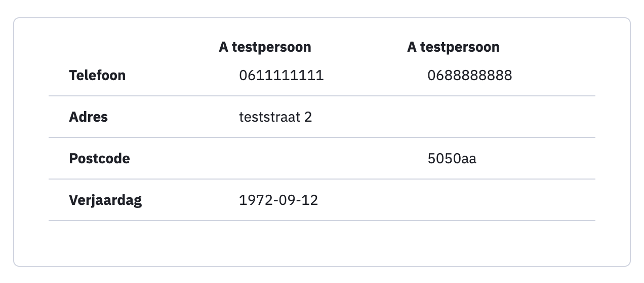Click the divider line beneath Verjaardag row

click(322, 221)
